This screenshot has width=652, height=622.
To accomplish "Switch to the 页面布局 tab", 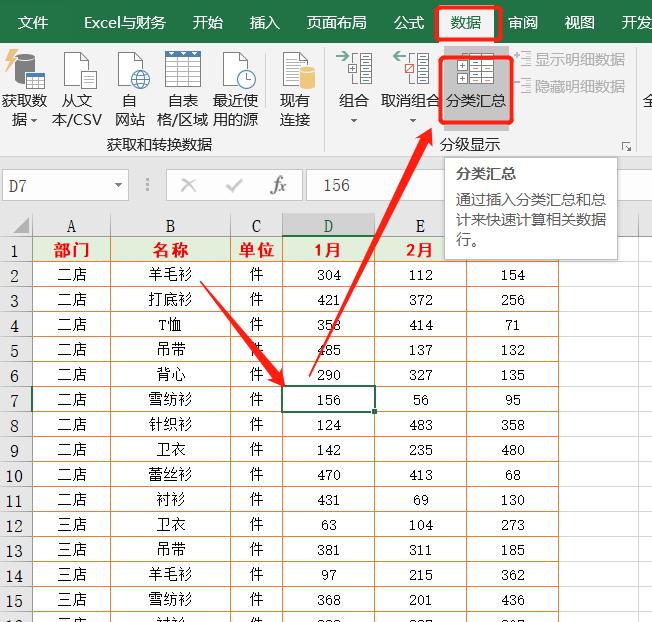I will tap(336, 22).
